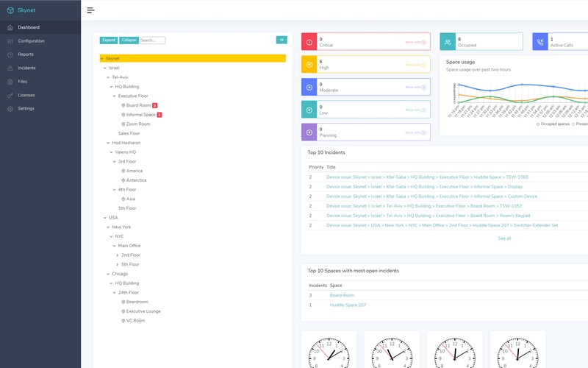The height and width of the screenshot is (368, 588).
Task: Click the tree search input field
Action: point(152,40)
